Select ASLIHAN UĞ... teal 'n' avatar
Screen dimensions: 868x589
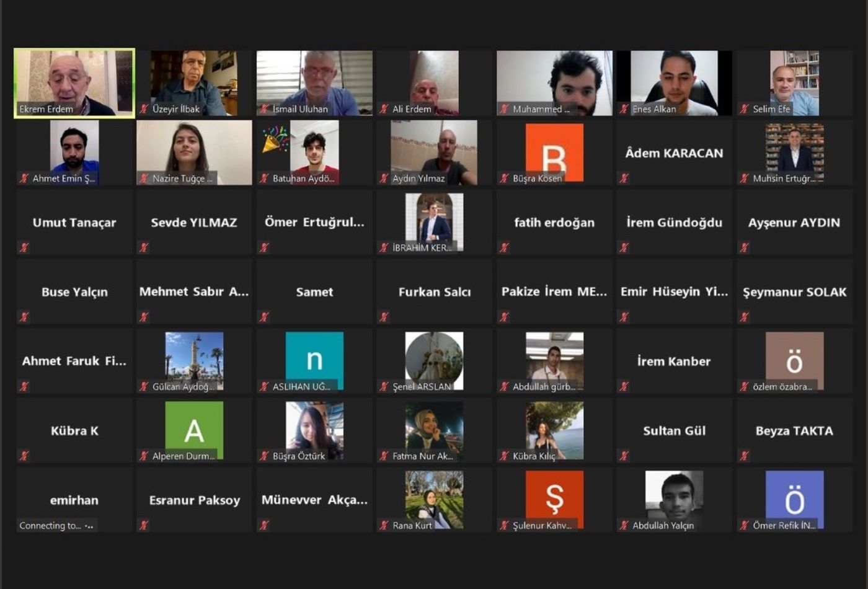click(x=314, y=361)
